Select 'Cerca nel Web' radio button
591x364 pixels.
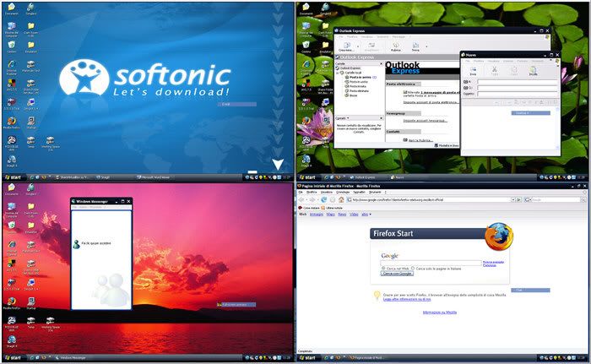point(382,269)
